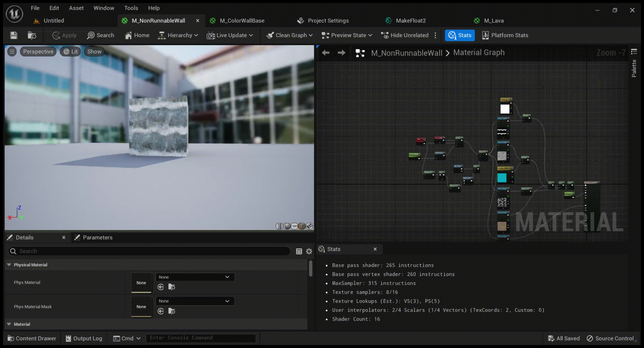
Task: Click the Details search field
Action: pyautogui.click(x=149, y=251)
